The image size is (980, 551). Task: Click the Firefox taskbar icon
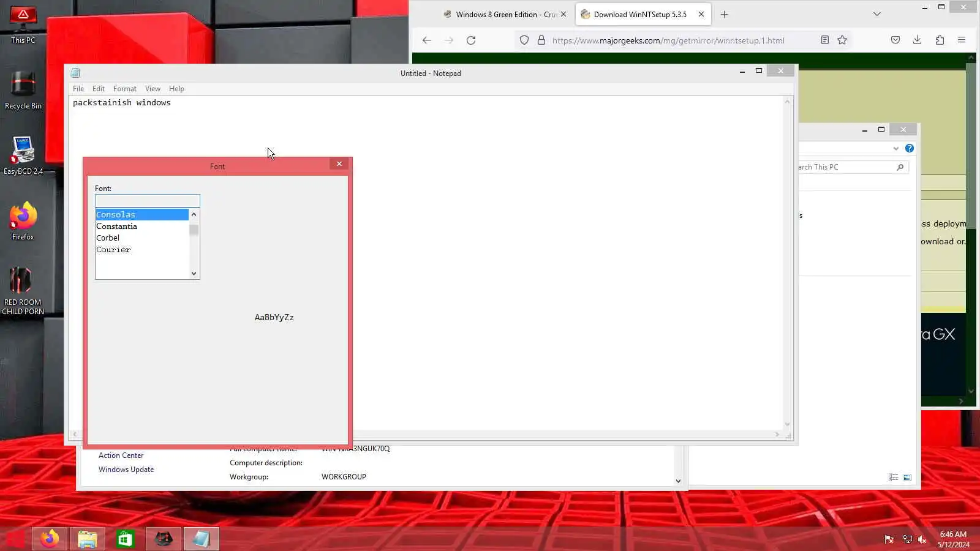(50, 539)
